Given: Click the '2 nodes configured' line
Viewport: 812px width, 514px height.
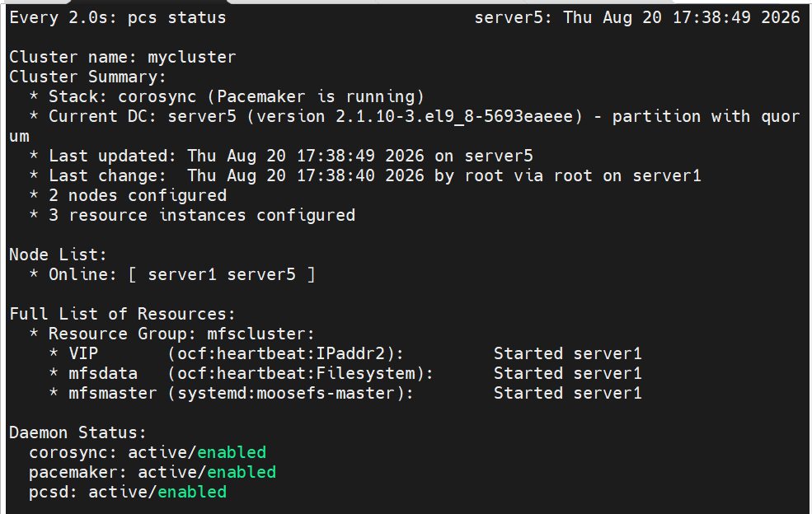Looking at the screenshot, I should [x=128, y=196].
